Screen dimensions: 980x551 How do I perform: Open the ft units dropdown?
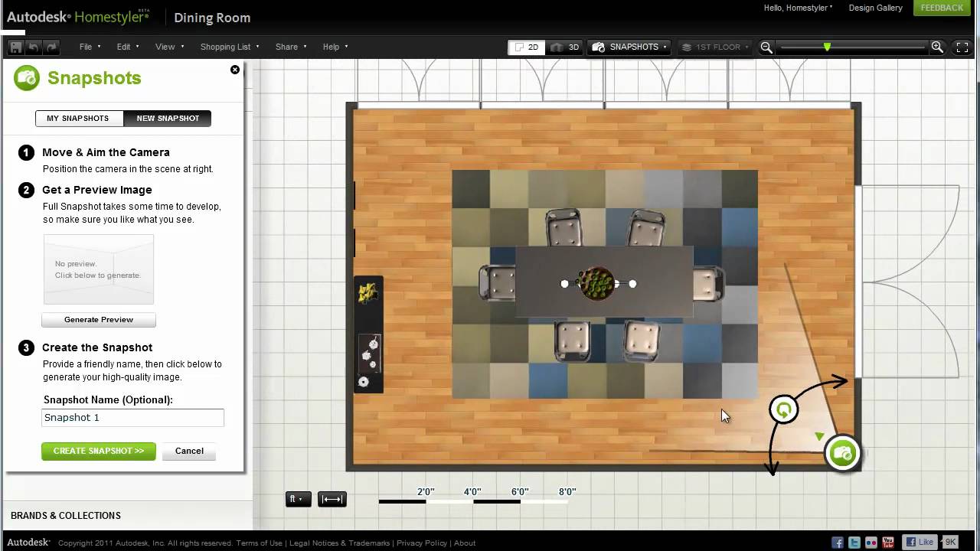[298, 499]
